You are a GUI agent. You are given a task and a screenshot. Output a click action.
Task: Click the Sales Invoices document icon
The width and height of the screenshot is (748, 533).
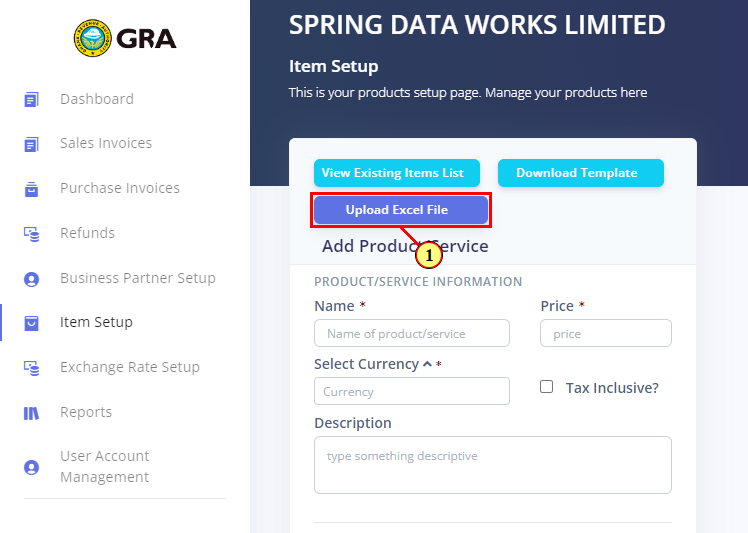(x=31, y=144)
